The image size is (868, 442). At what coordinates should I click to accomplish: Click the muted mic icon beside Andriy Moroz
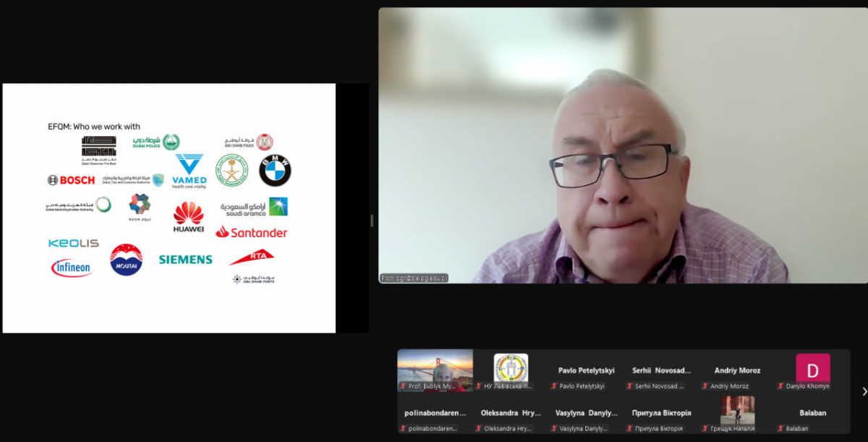pyautogui.click(x=705, y=386)
